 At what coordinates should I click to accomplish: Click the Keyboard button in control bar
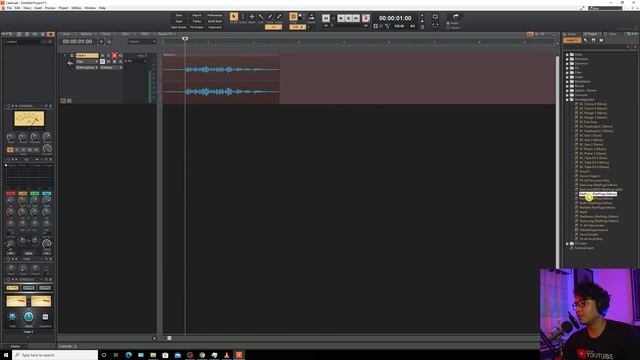[215, 27]
